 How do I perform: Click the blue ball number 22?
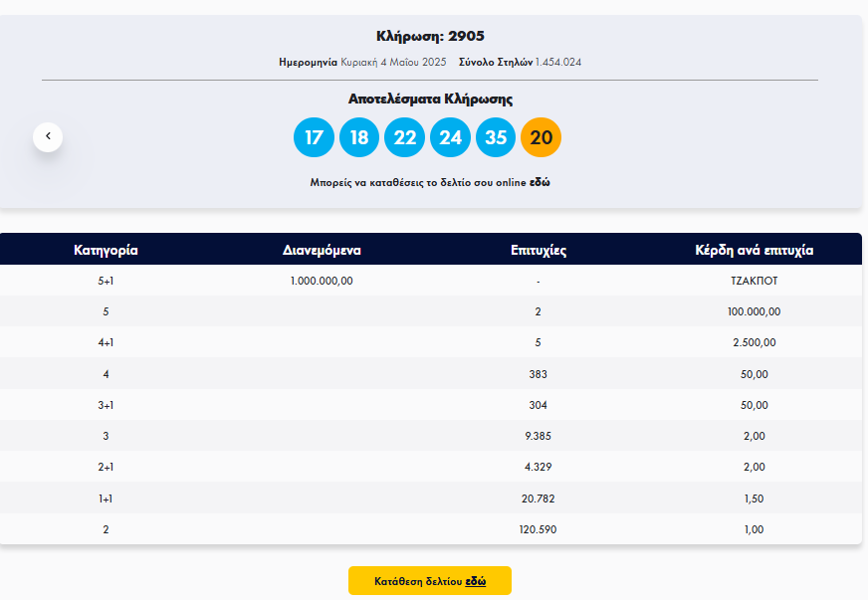click(404, 137)
